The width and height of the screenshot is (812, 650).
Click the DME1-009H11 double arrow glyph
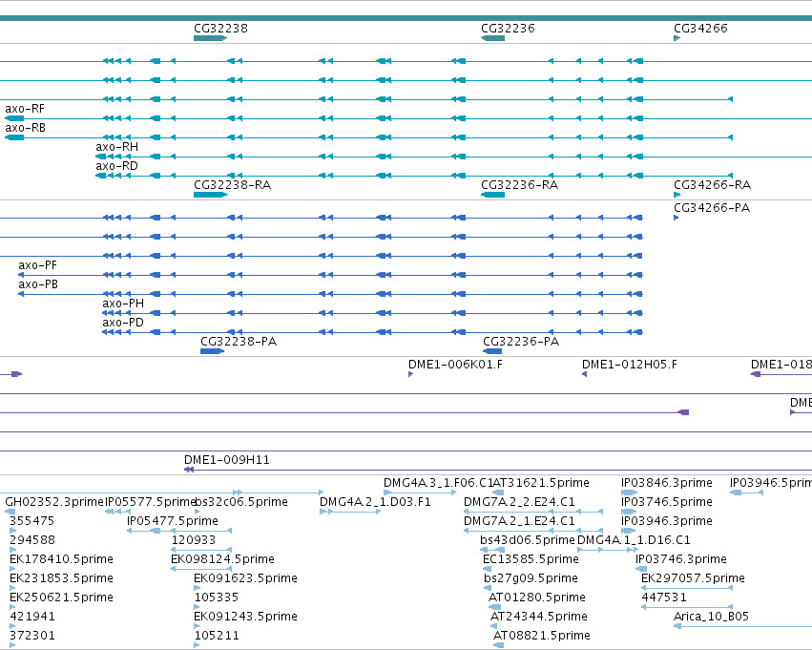point(189,470)
